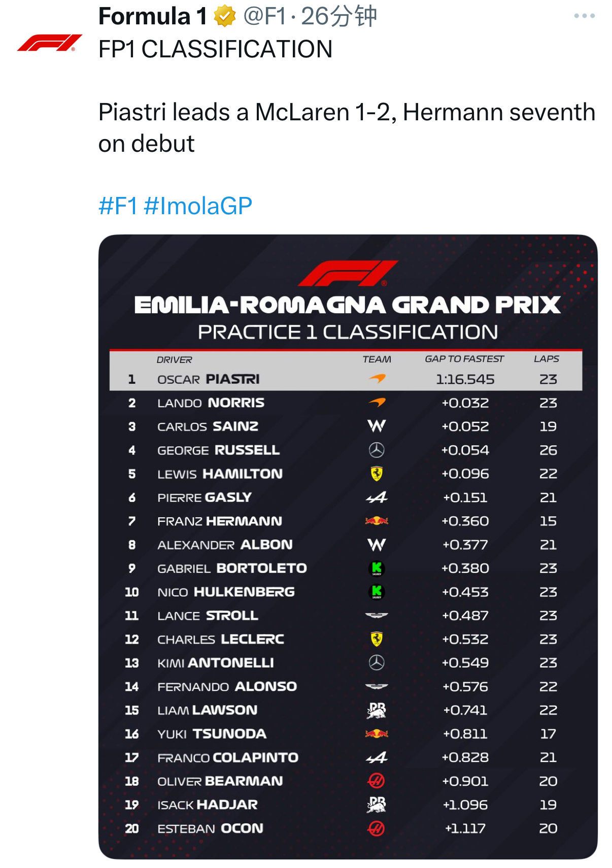Click Haas logo beside Oliver Bearman

pos(377,781)
